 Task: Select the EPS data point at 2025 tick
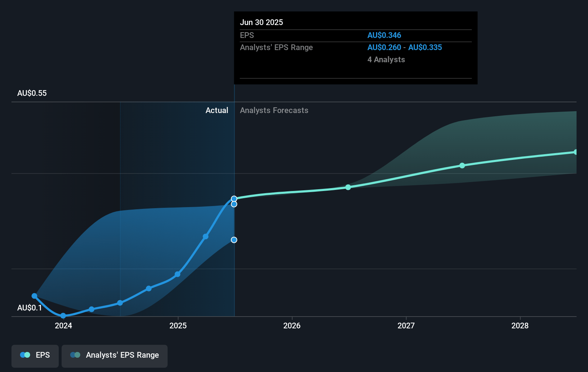click(x=178, y=274)
